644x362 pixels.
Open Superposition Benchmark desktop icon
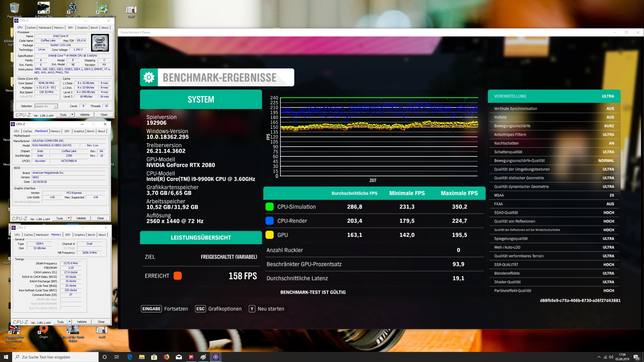(x=14, y=330)
